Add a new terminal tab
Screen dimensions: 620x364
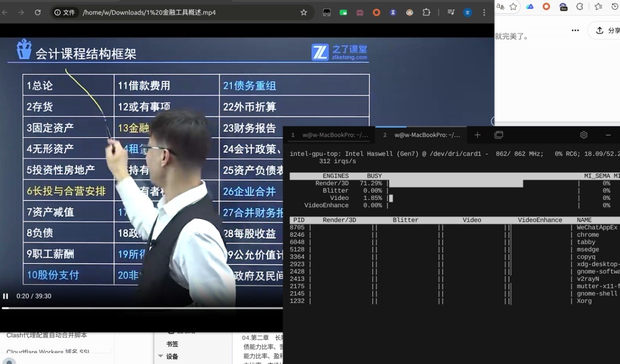coord(478,135)
